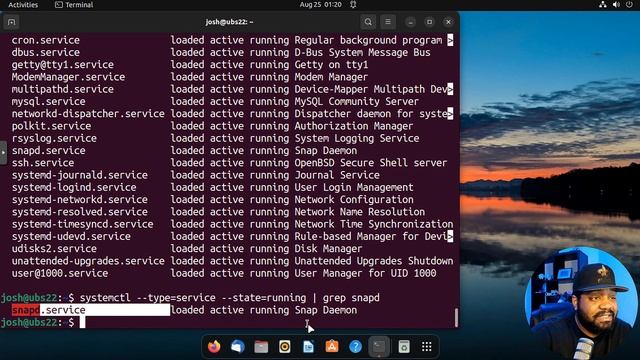Image resolution: width=640 pixels, height=360 pixels.
Task: Click the cron.service row
Action: pyautogui.click(x=232, y=40)
